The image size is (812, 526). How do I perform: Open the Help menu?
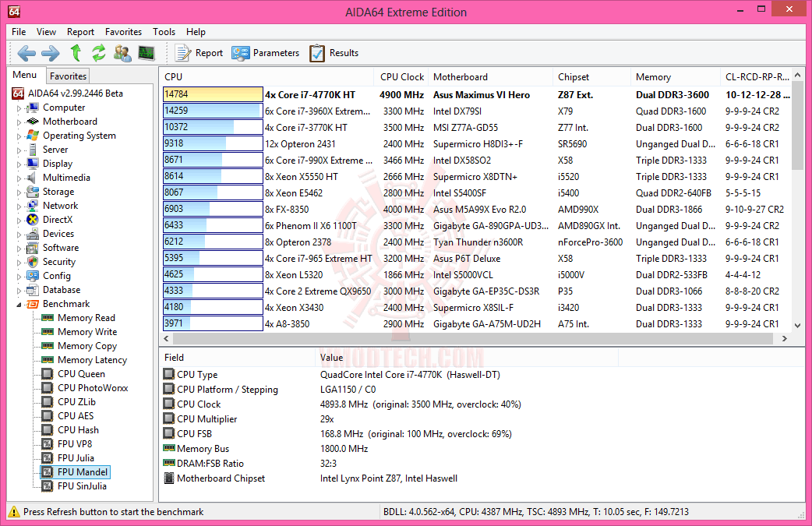pyautogui.click(x=196, y=32)
